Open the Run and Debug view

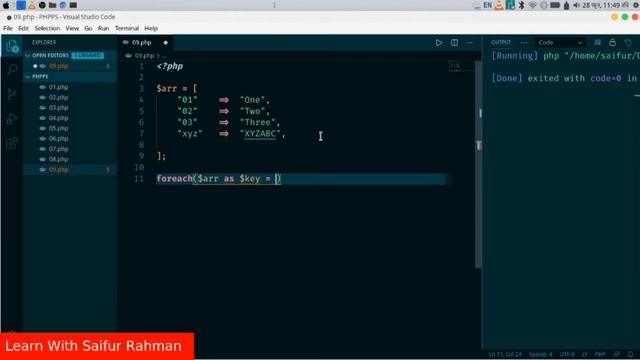click(12, 119)
